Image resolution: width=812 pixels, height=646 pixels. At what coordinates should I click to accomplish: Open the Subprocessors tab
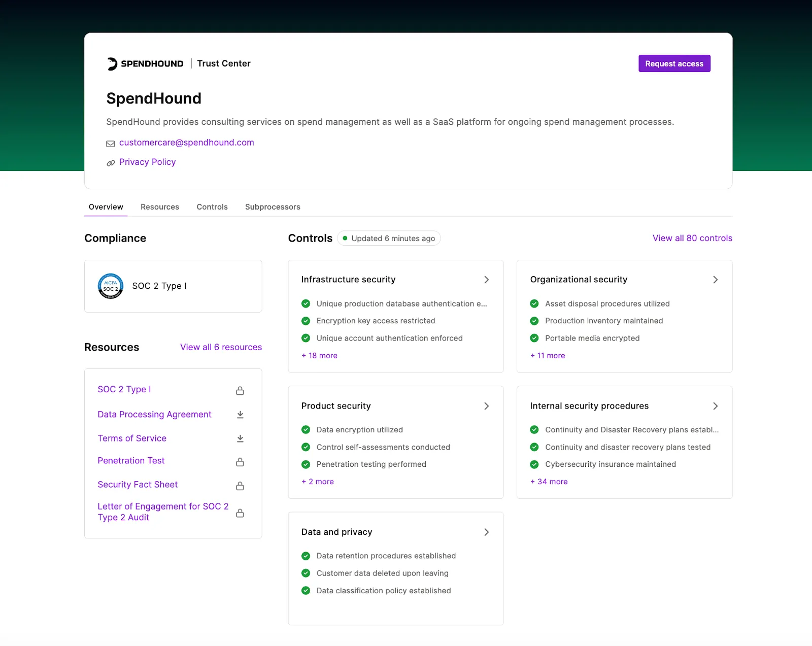(x=273, y=207)
